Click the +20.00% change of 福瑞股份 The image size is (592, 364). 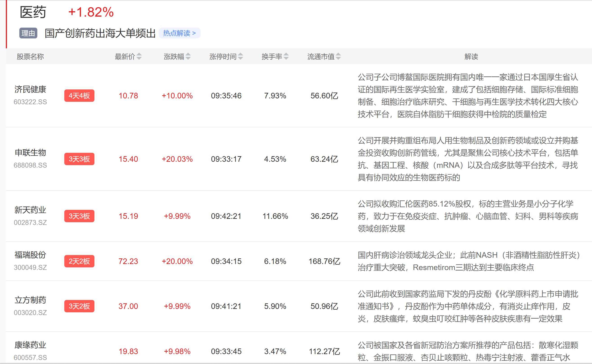[x=177, y=261]
